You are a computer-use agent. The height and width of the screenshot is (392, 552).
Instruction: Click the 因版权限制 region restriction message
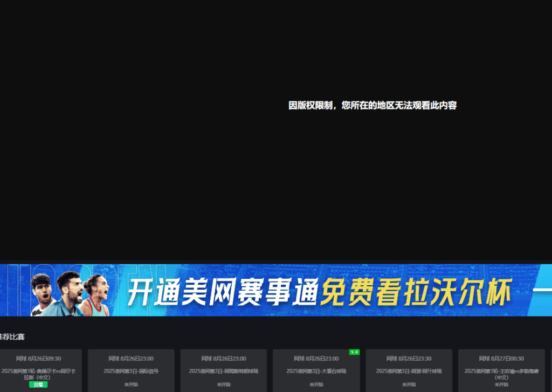[x=372, y=106]
